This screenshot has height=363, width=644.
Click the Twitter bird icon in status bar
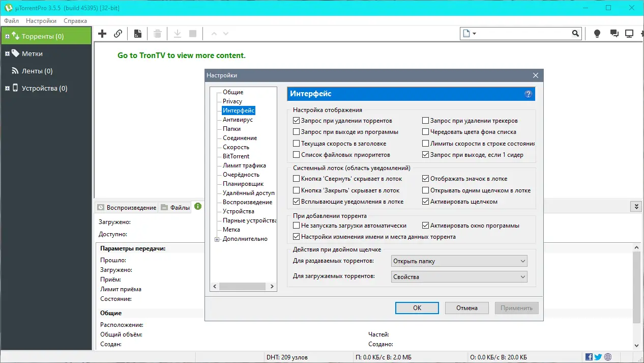[x=597, y=357]
